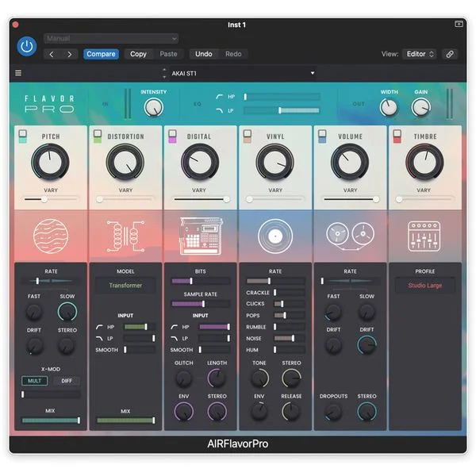Open the hamburger menu icon
The image size is (476, 476).
[18, 73]
